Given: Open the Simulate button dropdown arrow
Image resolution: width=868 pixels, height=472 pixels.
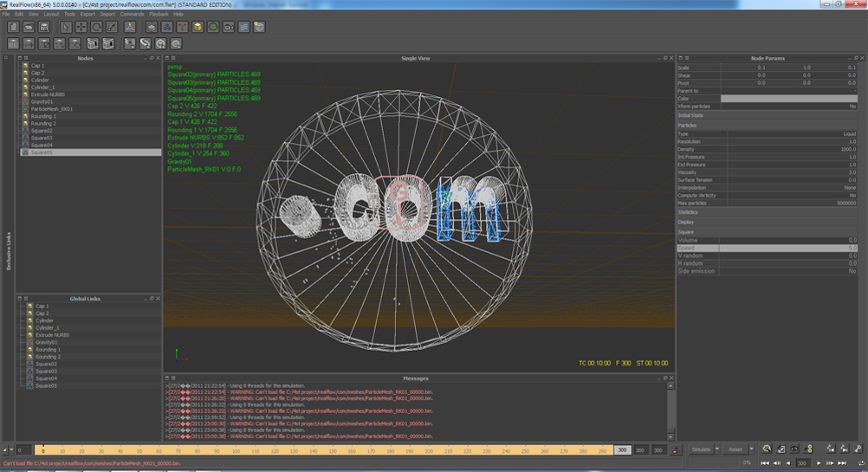Looking at the screenshot, I should coord(717,449).
